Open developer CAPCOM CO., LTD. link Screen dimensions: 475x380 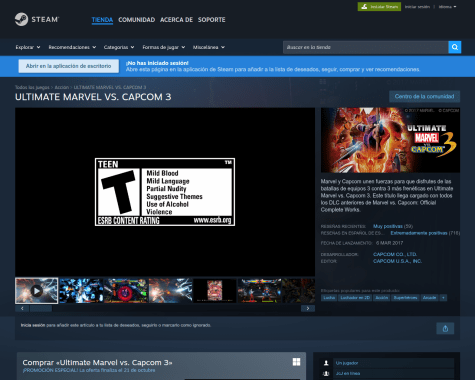[395, 254]
